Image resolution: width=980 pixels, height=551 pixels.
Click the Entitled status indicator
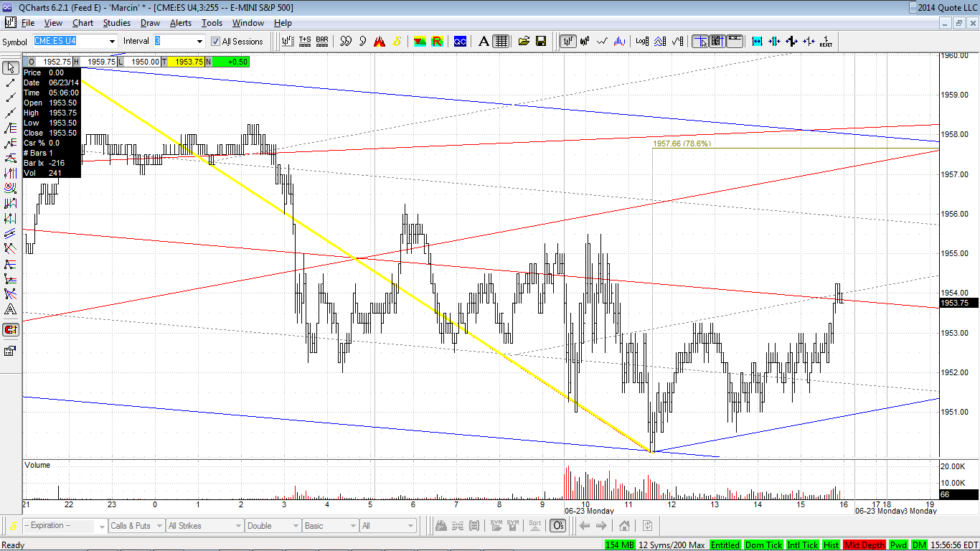725,545
